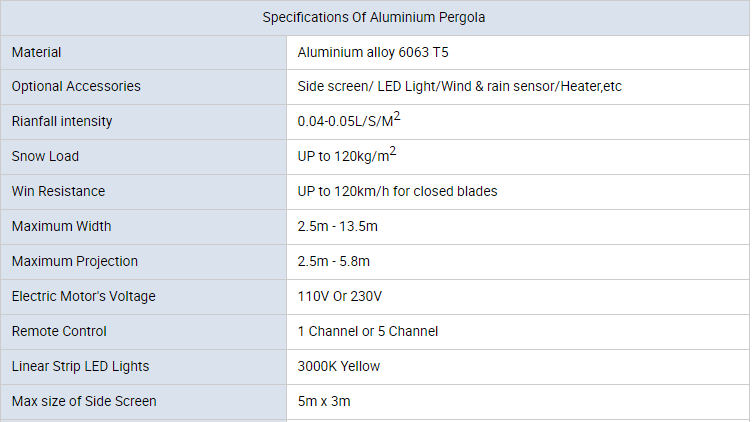752x422 pixels.
Task: Click the '1 Channel or 5 Channel' value
Action: coord(368,332)
